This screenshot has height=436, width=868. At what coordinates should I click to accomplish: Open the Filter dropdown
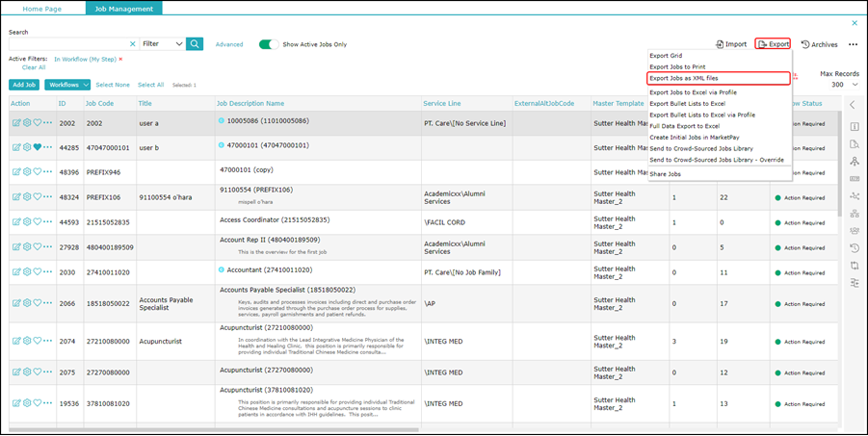point(162,44)
